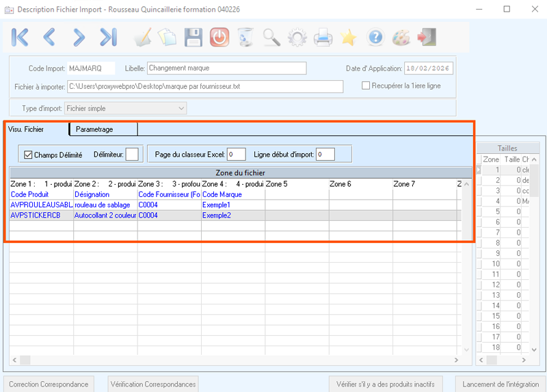This screenshot has width=547, height=392.
Task: Open settings gear icon in toolbar
Action: tap(297, 38)
